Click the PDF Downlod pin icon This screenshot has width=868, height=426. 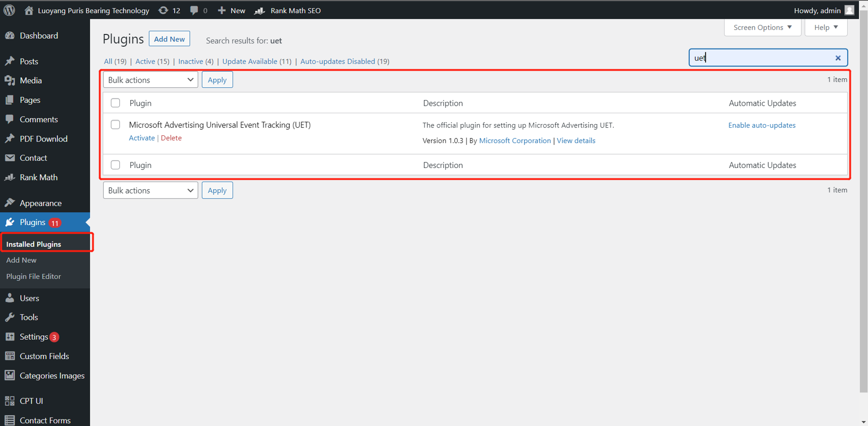coord(10,139)
